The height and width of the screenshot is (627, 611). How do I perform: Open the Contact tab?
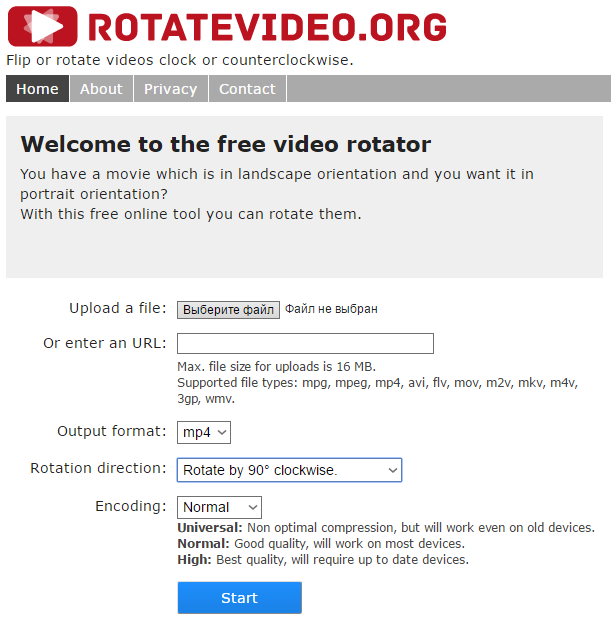click(x=247, y=89)
